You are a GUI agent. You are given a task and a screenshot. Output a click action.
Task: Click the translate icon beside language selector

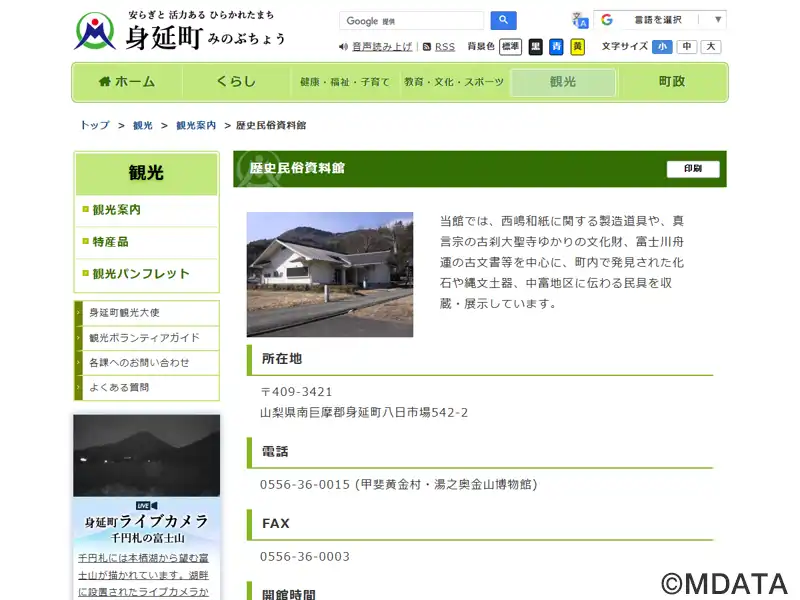pyautogui.click(x=580, y=20)
